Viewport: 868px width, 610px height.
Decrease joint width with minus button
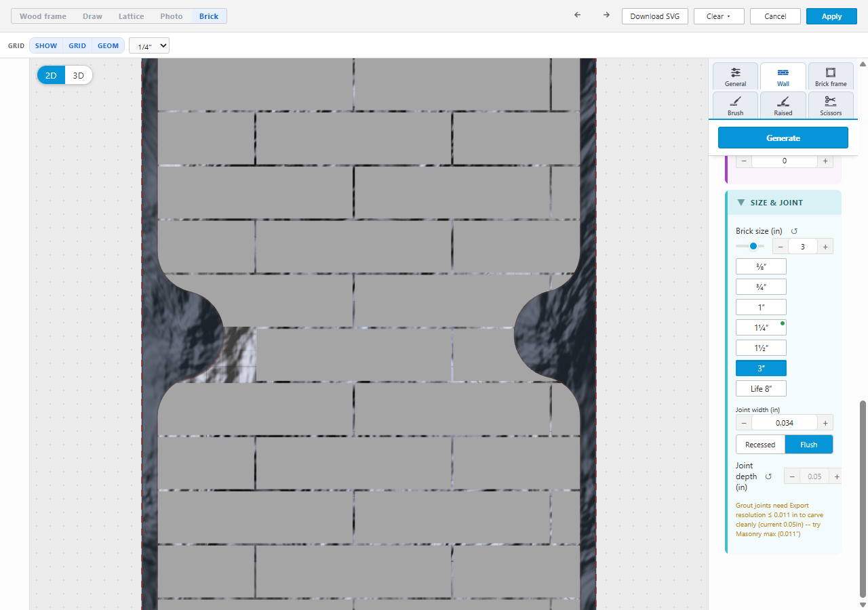point(744,423)
